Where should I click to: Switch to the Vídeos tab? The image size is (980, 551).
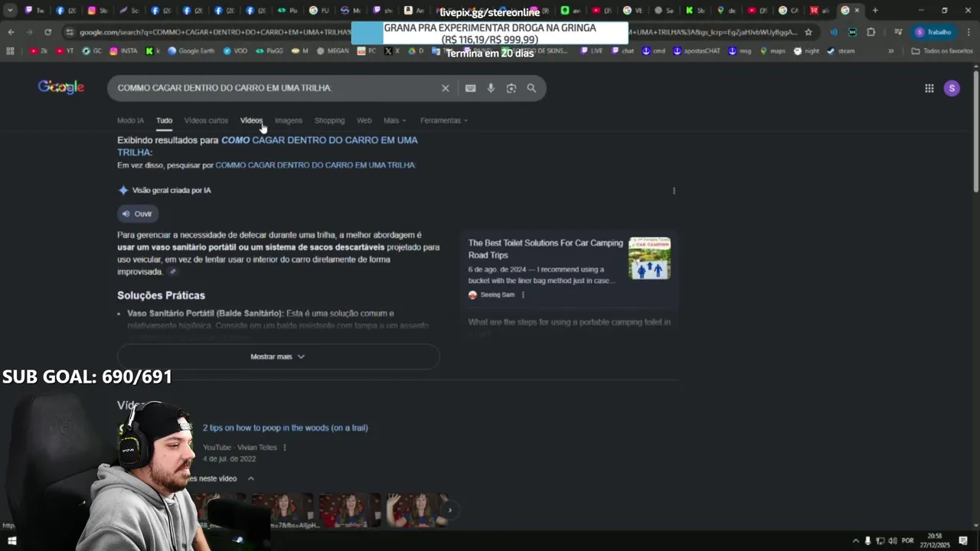(x=251, y=121)
